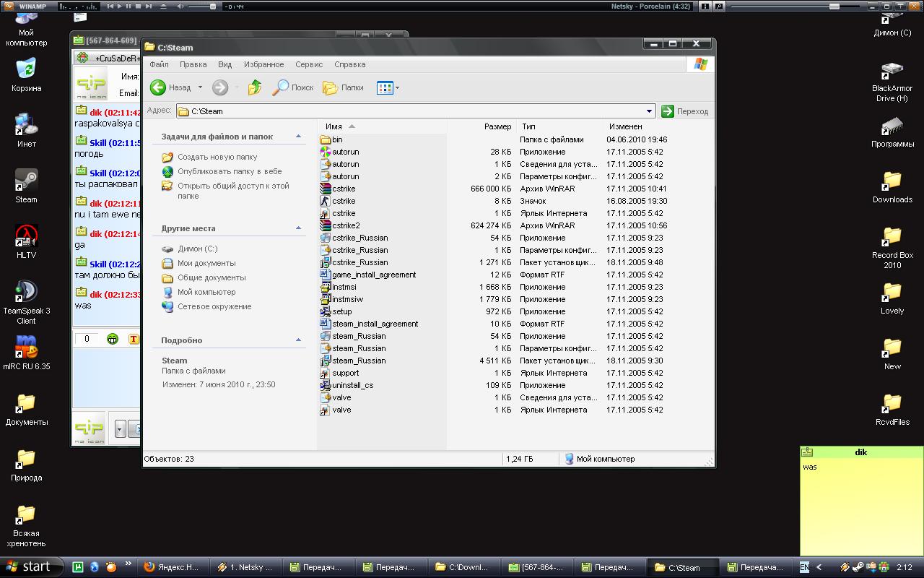
Task: Open TeamSpeak 3 Client desktop icon
Action: tap(26, 301)
